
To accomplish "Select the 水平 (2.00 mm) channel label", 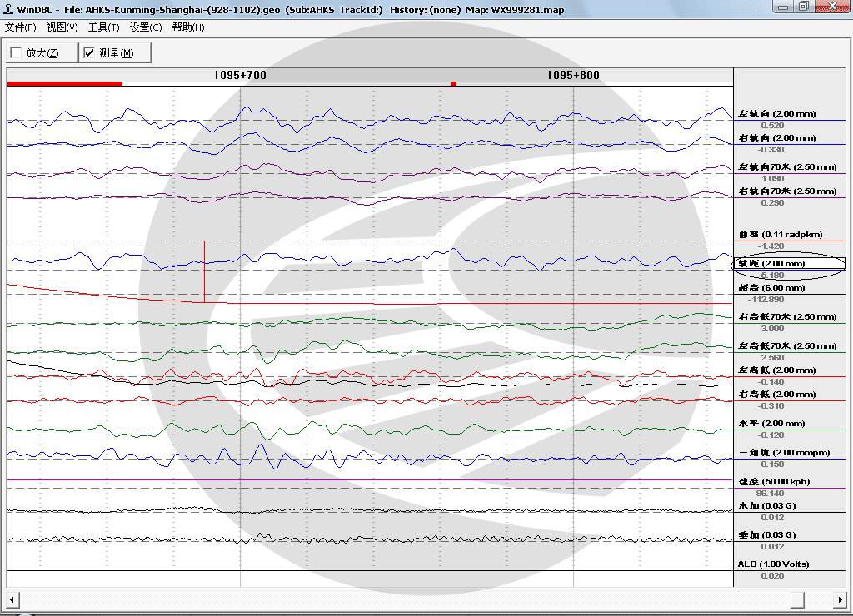I will (x=771, y=424).
